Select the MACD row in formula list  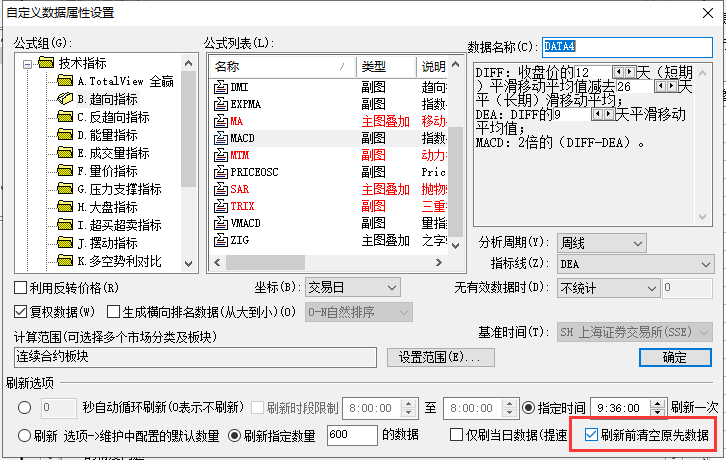(x=330, y=138)
